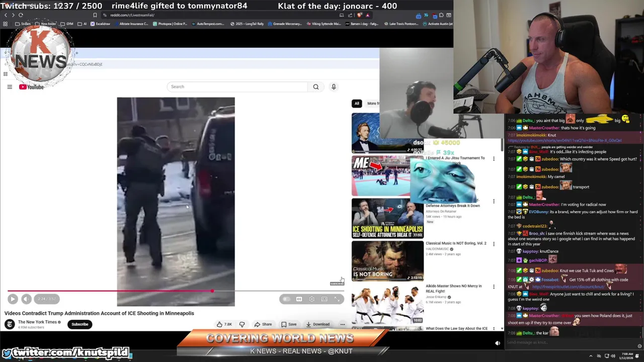The height and width of the screenshot is (362, 644).
Task: Open chat emote picker smiley icon
Action: click(639, 346)
